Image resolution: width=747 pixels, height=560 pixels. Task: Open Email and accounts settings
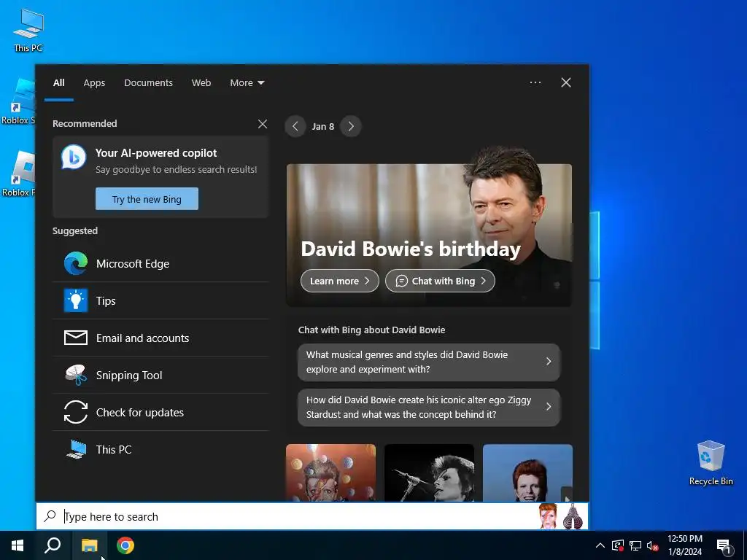point(160,338)
